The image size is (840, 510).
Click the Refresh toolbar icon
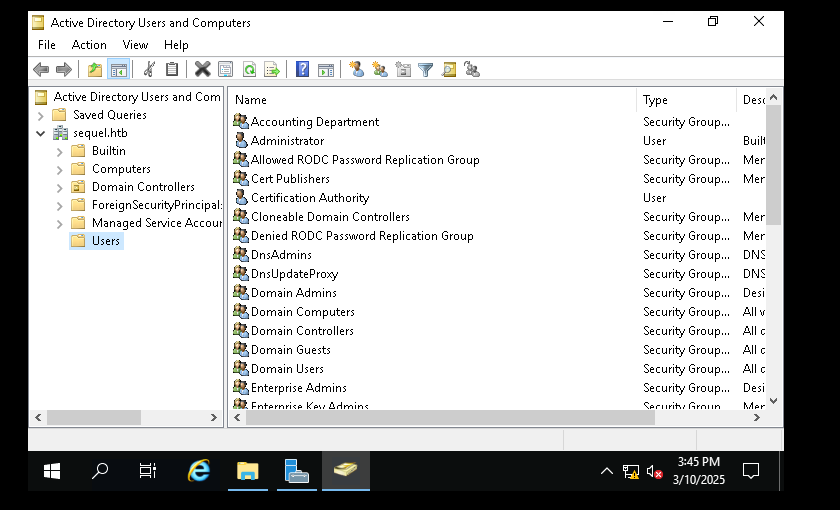[249, 69]
